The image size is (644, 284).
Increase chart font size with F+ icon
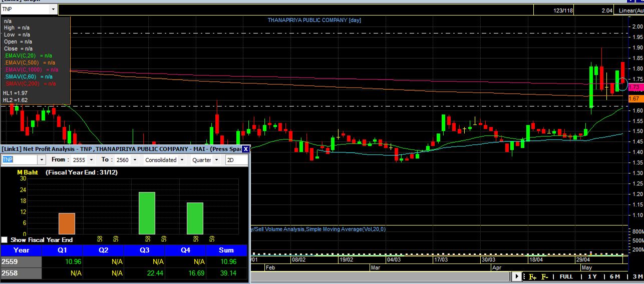[x=532, y=276]
